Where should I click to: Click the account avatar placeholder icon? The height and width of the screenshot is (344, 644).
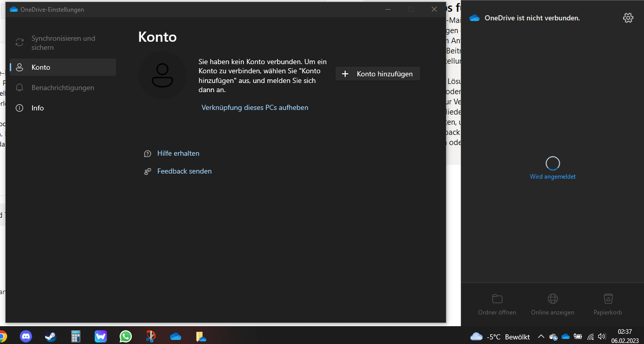[162, 75]
